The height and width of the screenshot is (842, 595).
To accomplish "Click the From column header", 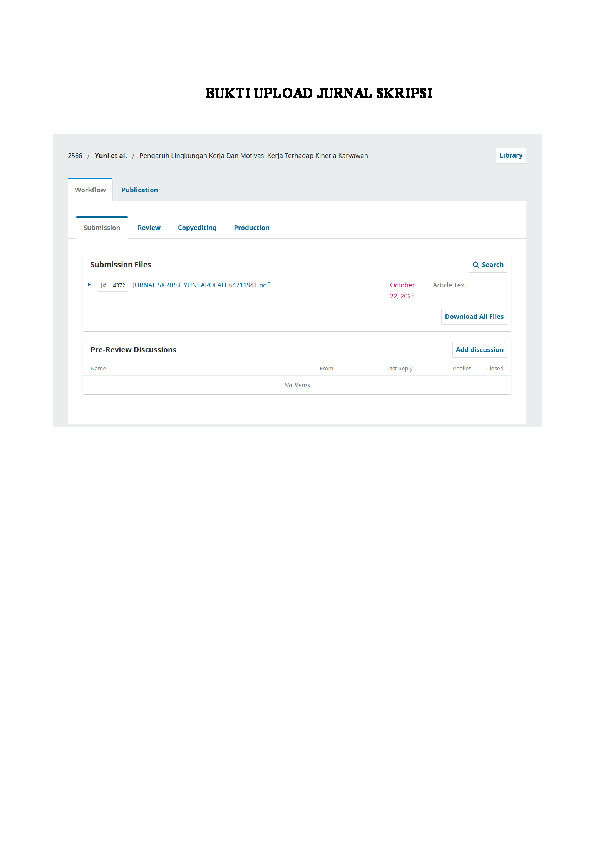I will pyautogui.click(x=326, y=368).
